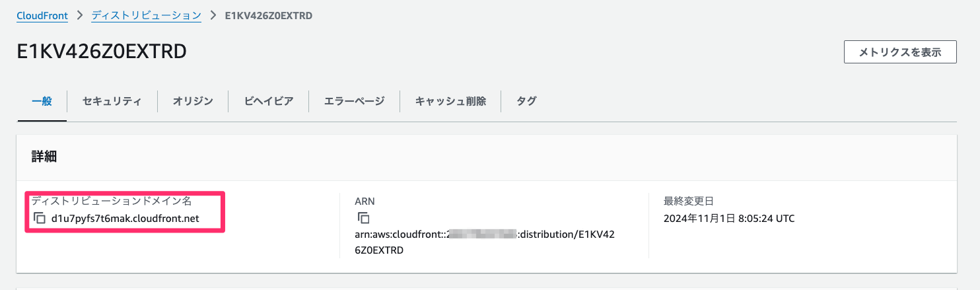980x290 pixels.
Task: Open the オリジン tab
Action: [x=193, y=102]
